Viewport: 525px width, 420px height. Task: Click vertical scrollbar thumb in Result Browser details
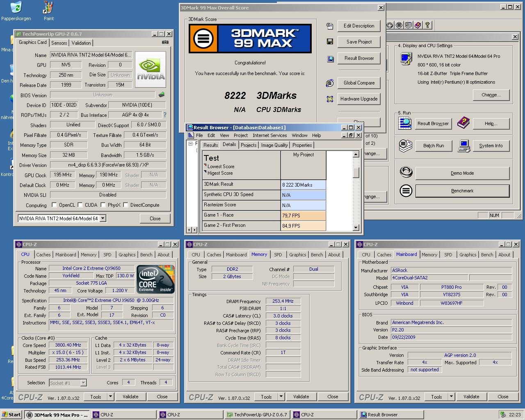click(x=356, y=173)
